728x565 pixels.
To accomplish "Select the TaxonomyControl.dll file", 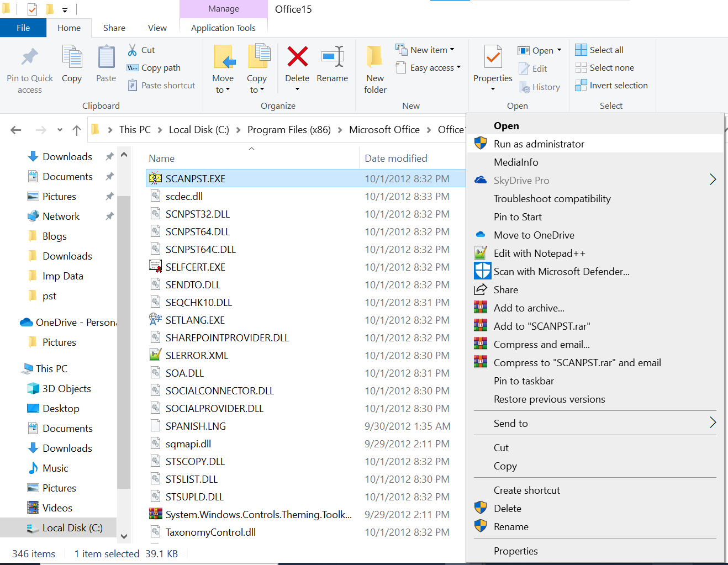I will (210, 532).
